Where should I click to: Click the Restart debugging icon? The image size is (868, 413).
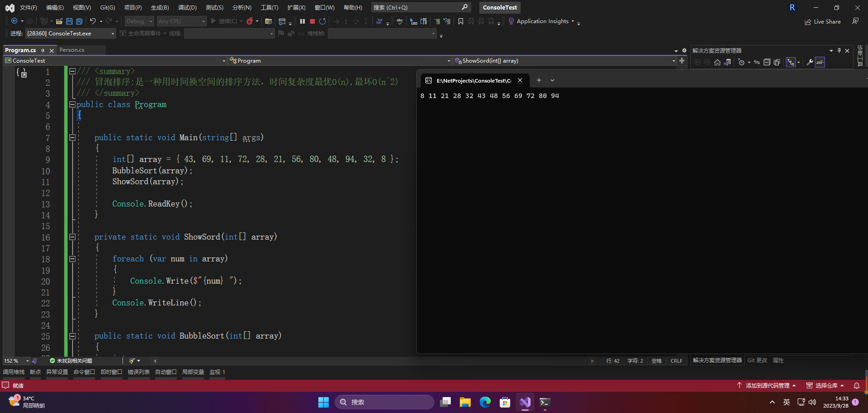click(x=322, y=21)
